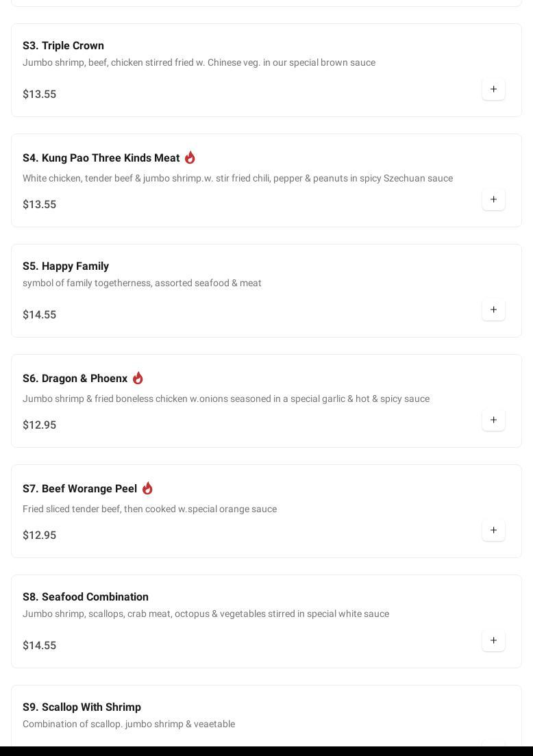Add Dragon & Phoenx via plus icon
Viewport: 533px width, 756px height.
pos(493,420)
